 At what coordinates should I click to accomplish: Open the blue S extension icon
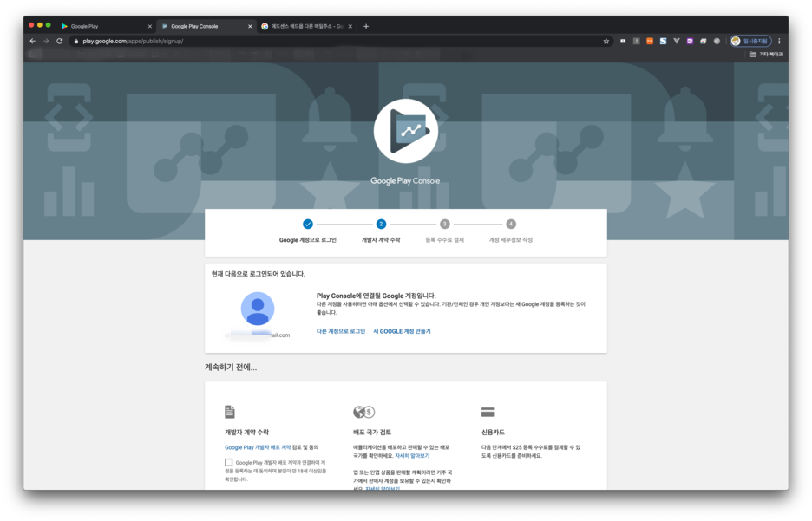(663, 41)
